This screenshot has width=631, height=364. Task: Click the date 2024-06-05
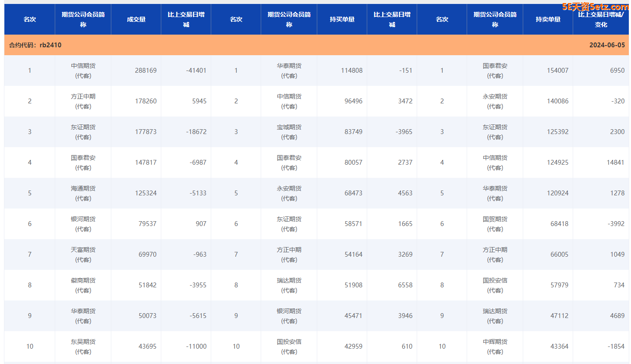(607, 45)
